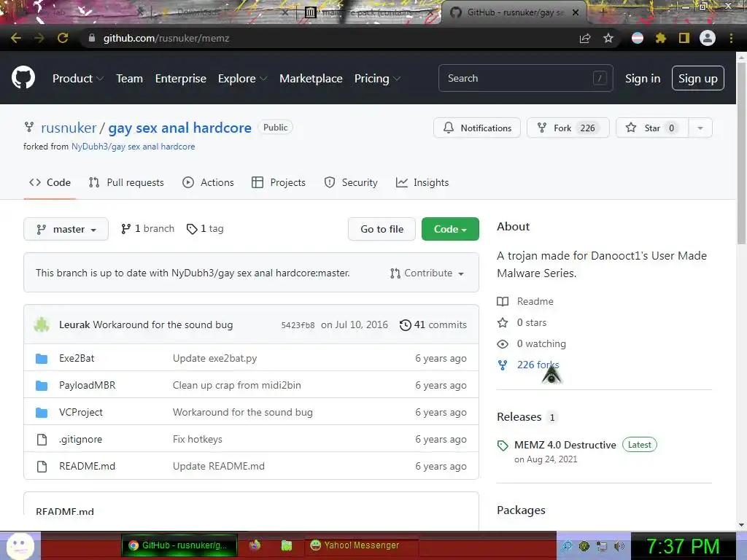Click the 7:37 PM taskbar clock

click(x=683, y=546)
